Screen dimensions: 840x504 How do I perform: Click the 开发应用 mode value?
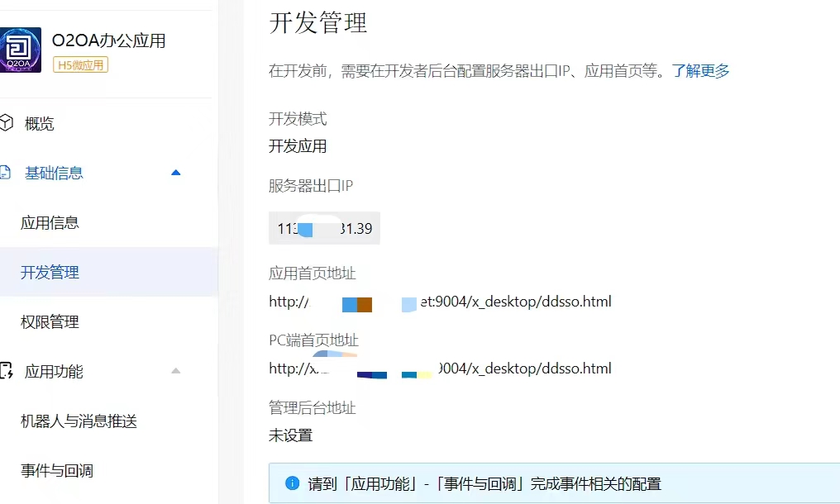tap(298, 146)
